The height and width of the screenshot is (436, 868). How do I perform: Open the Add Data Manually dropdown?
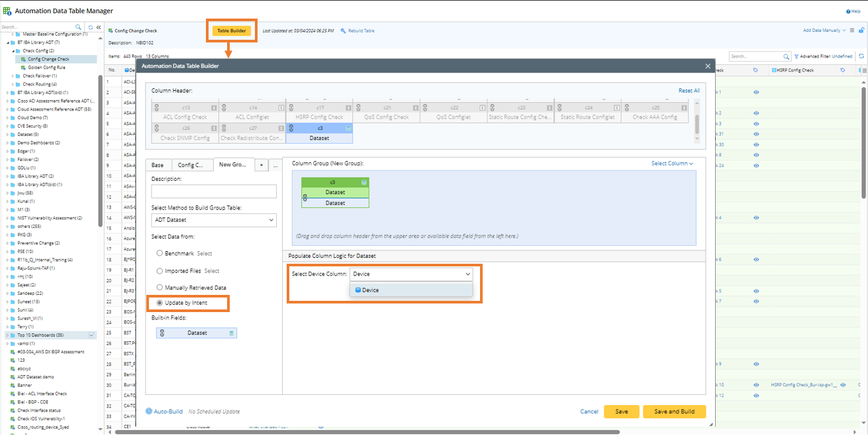tap(824, 30)
